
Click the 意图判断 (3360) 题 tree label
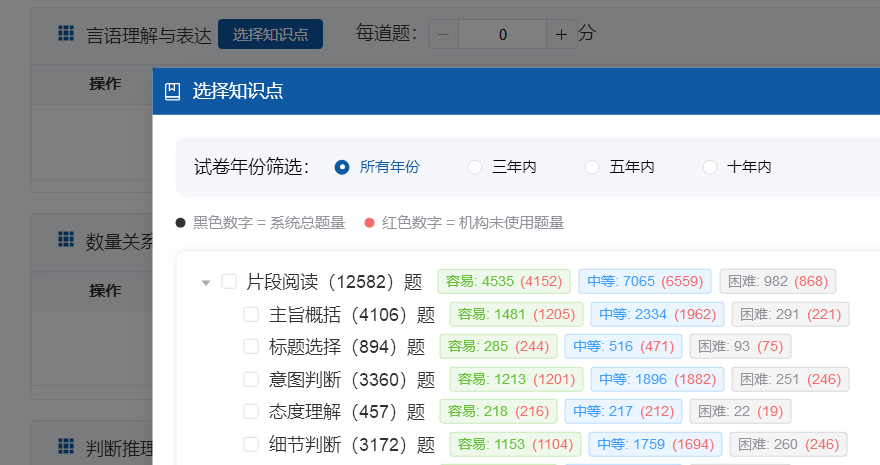352,380
